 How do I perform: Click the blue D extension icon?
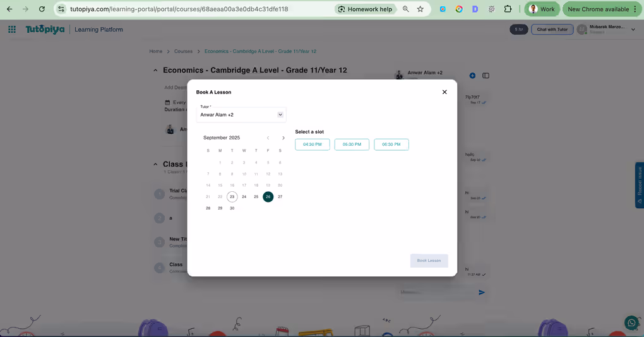475,9
